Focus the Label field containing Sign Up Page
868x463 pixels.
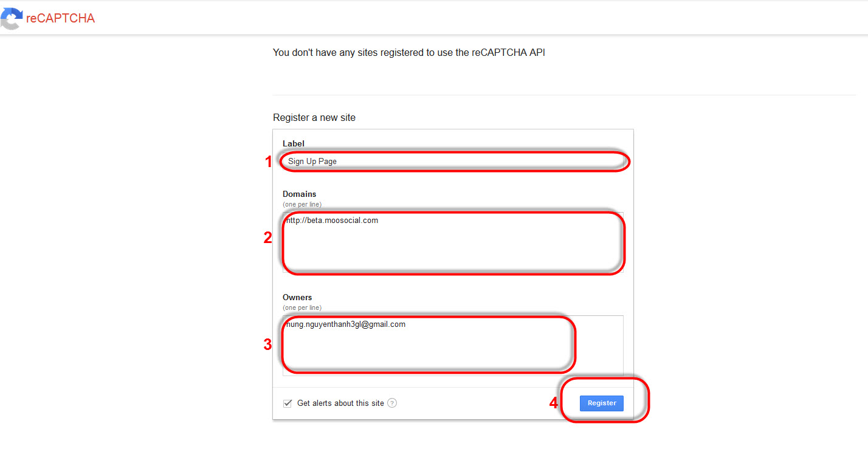click(x=453, y=162)
